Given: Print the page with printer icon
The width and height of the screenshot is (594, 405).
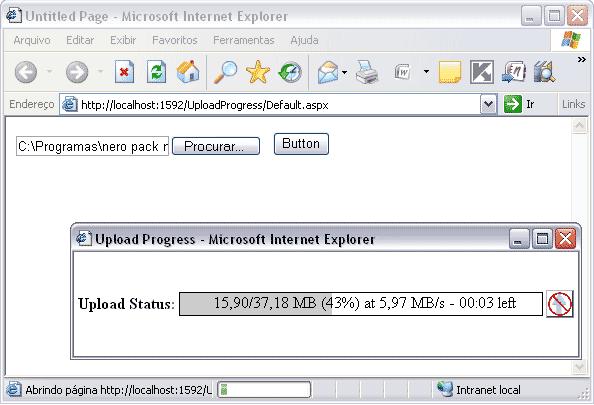Looking at the screenshot, I should [366, 72].
